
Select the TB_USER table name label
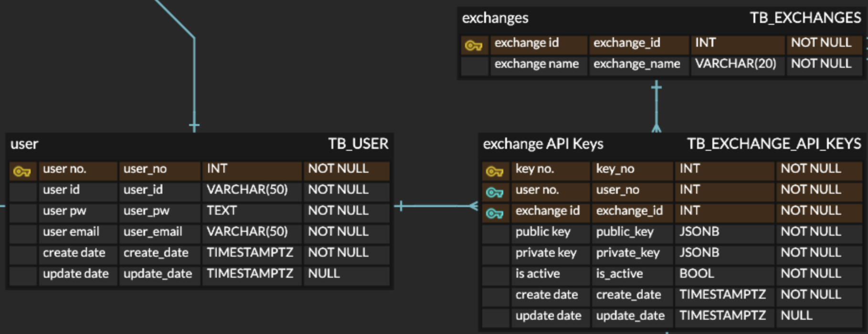click(x=358, y=144)
